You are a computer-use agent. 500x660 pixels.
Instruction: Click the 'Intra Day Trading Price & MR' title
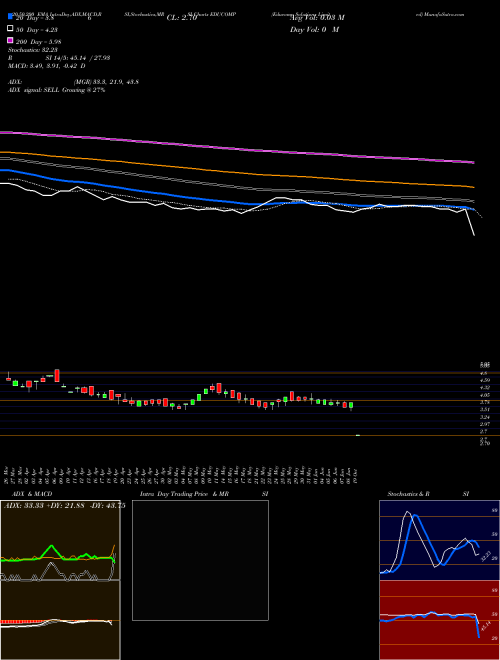(x=184, y=494)
